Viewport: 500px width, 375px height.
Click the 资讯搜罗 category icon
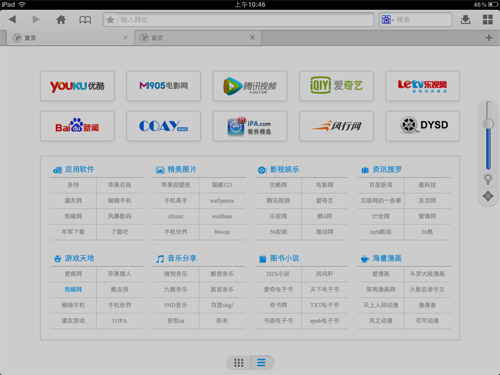[x=365, y=170]
